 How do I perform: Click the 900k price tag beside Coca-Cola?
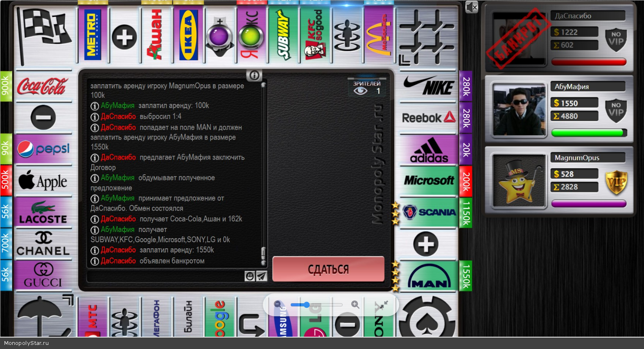point(6,86)
